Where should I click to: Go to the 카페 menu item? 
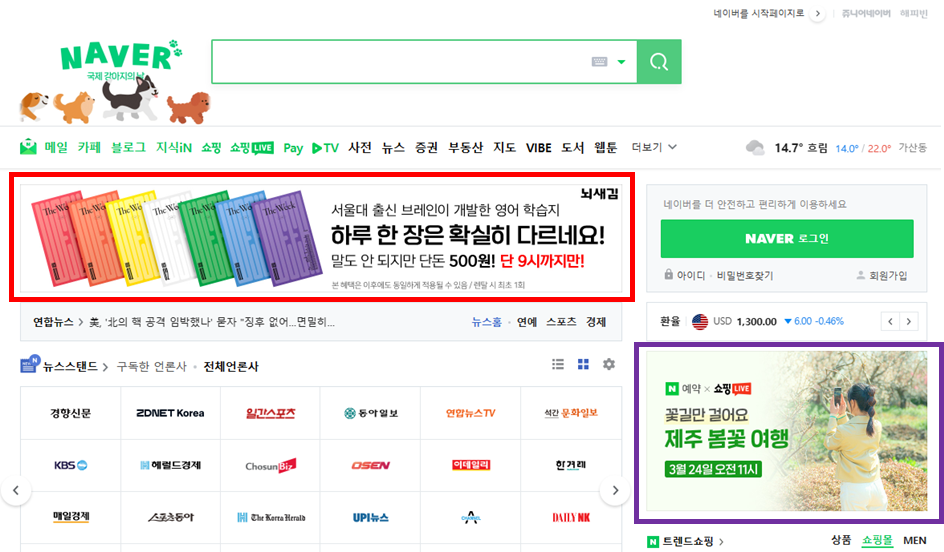[x=89, y=147]
